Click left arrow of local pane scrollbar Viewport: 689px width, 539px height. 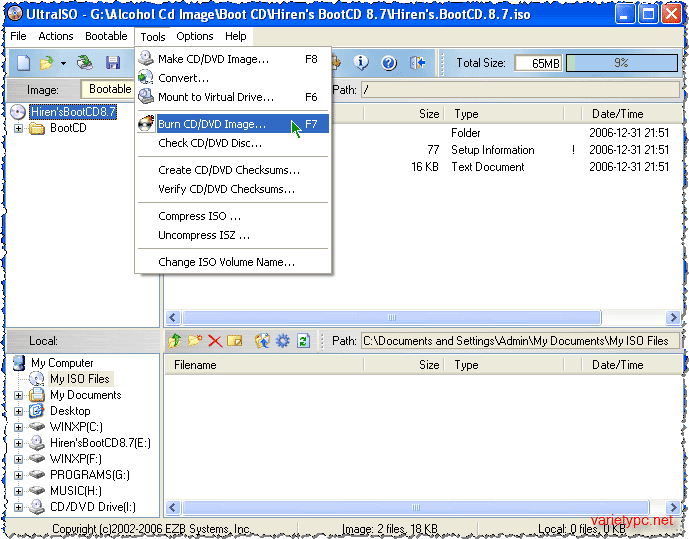click(173, 507)
